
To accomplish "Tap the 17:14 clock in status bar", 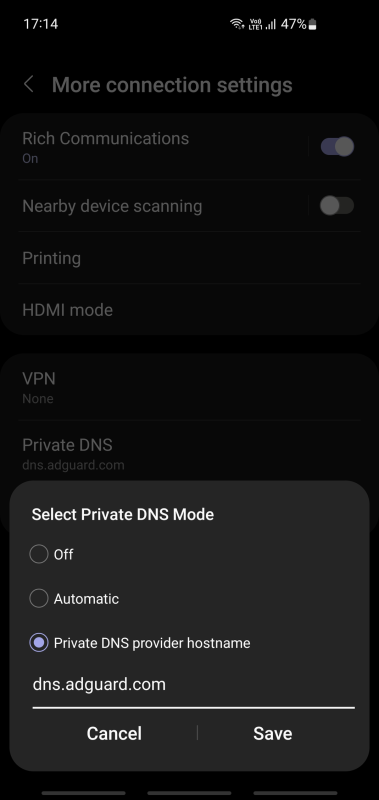I will 41,24.
